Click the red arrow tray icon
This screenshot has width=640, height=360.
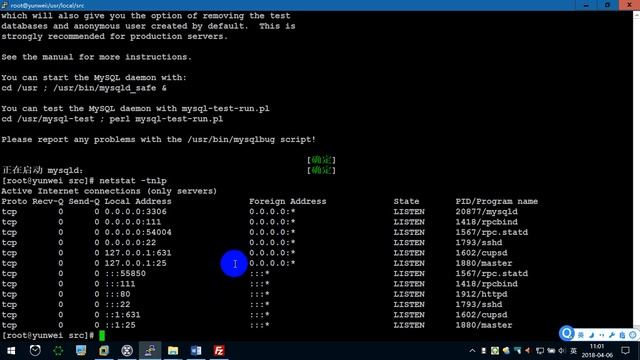[x=528, y=351]
